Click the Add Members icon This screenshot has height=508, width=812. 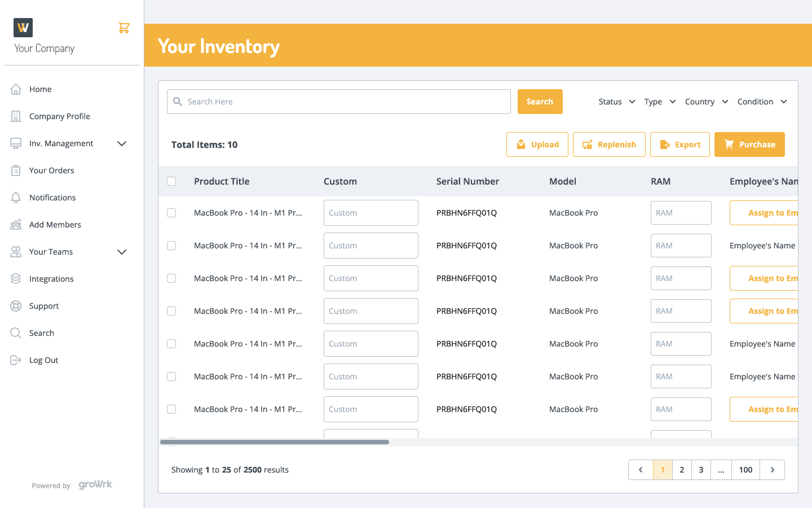pyautogui.click(x=16, y=224)
